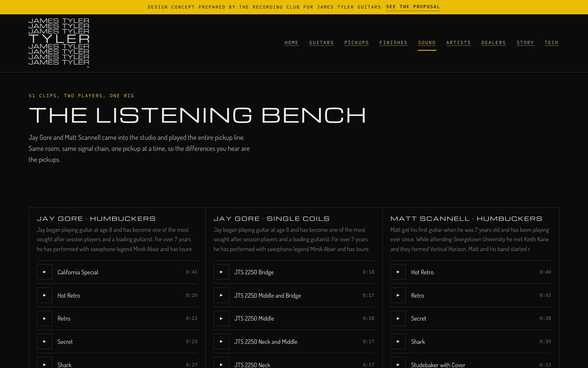
Task: Open the Pickups page
Action: (356, 43)
